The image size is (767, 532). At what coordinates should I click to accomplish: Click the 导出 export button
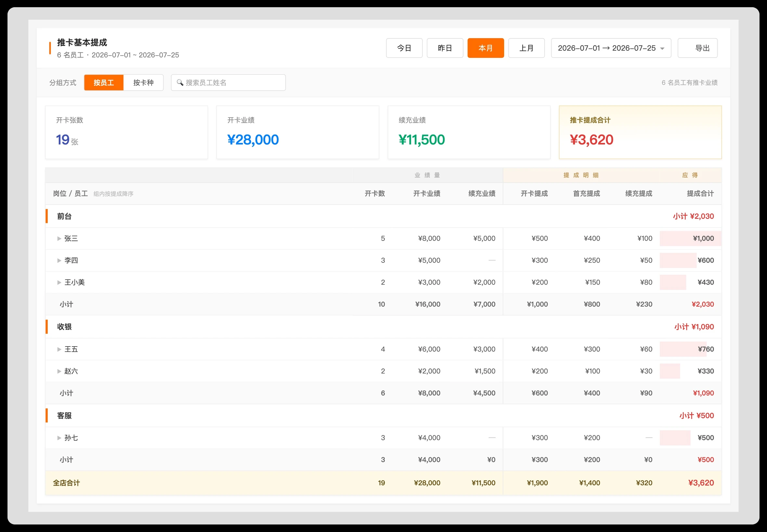[x=697, y=48]
